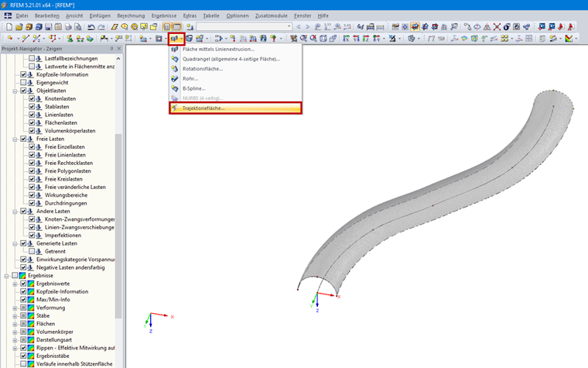
Task: Enable Getrennt checkbox
Action: tap(32, 251)
